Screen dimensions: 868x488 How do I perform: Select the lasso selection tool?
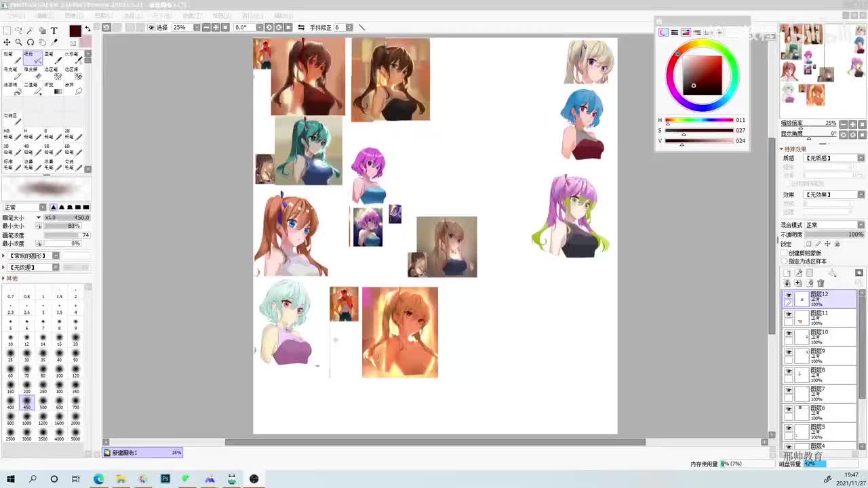pos(18,30)
